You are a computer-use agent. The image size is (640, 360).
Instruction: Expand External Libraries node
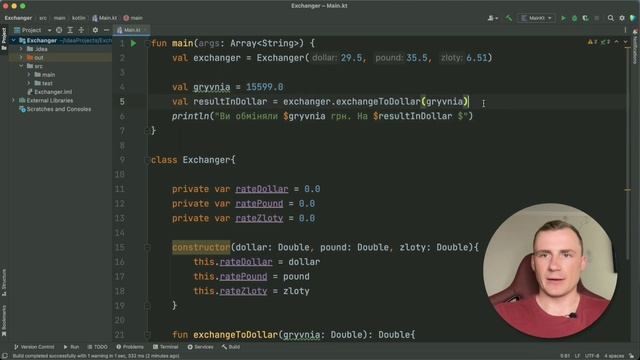tap(13, 100)
